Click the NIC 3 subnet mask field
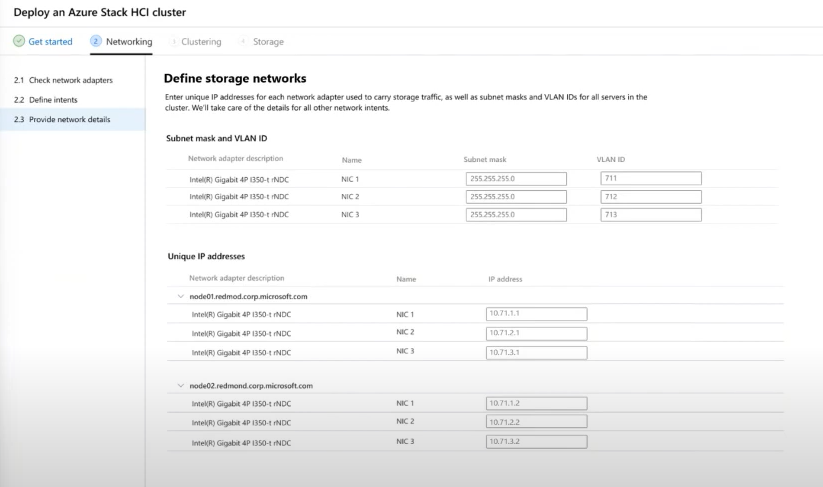 coord(516,215)
